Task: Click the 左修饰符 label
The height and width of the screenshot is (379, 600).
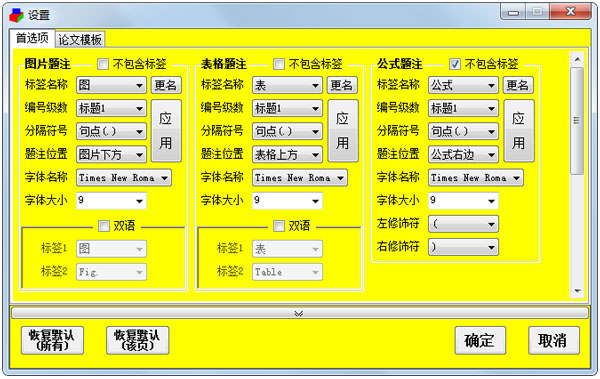Action: (398, 223)
